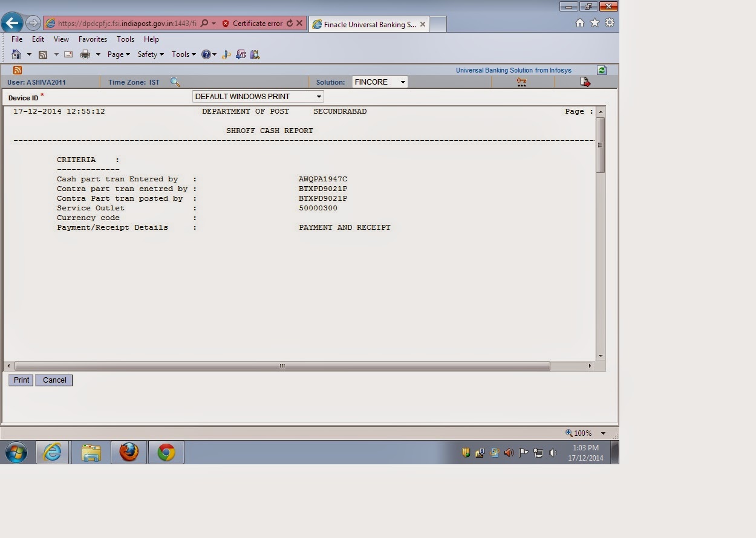
Task: Open the Safety dropdown in the command bar
Action: pos(150,54)
